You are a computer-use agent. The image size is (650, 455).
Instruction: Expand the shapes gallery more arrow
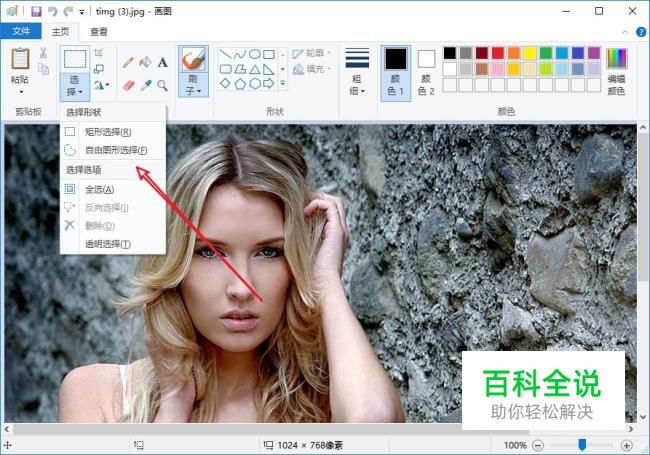point(283,84)
